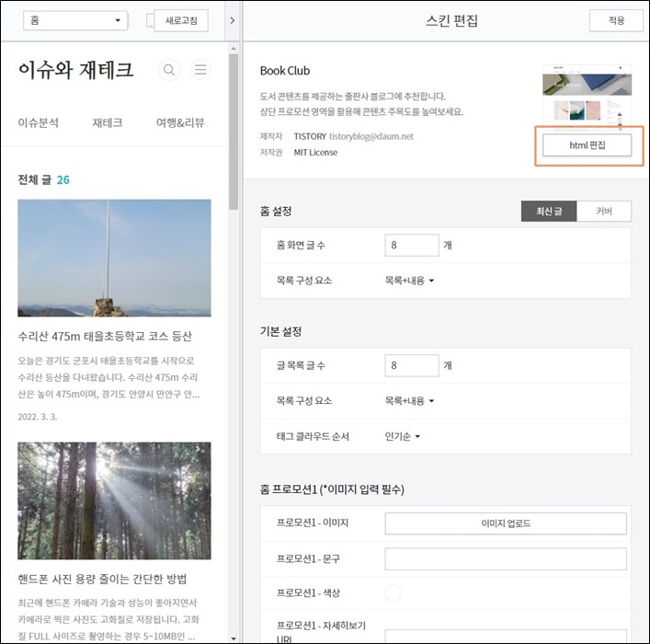Open the 여행&리뷰 category in blog preview

pyautogui.click(x=180, y=123)
